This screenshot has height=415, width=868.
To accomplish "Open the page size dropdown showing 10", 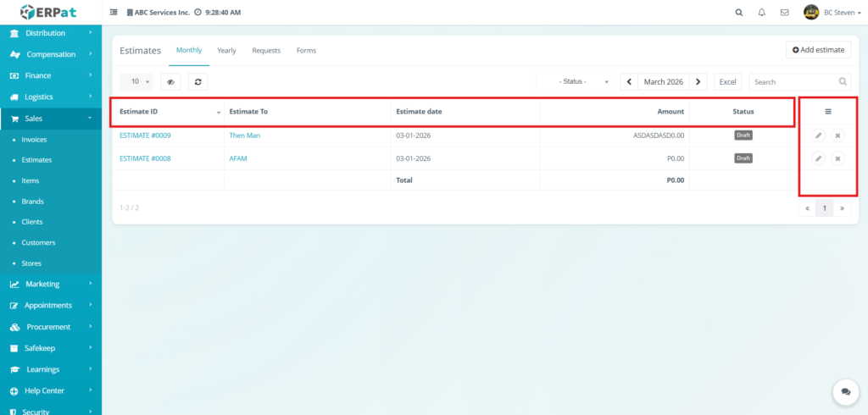I will pos(136,82).
